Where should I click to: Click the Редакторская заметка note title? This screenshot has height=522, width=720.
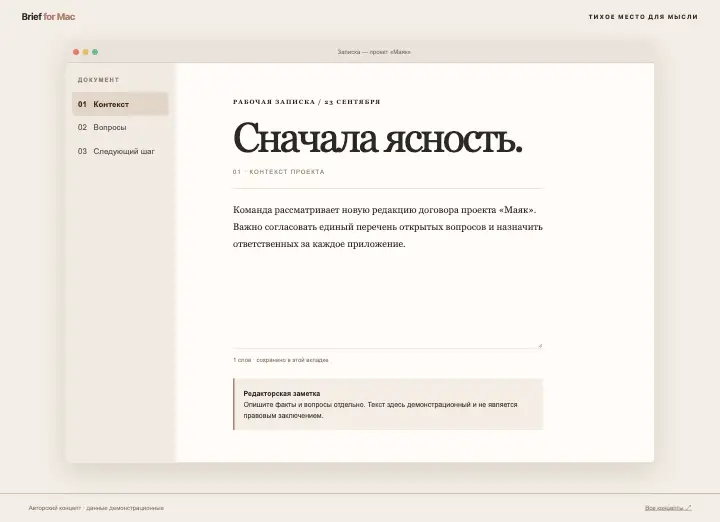(x=281, y=393)
